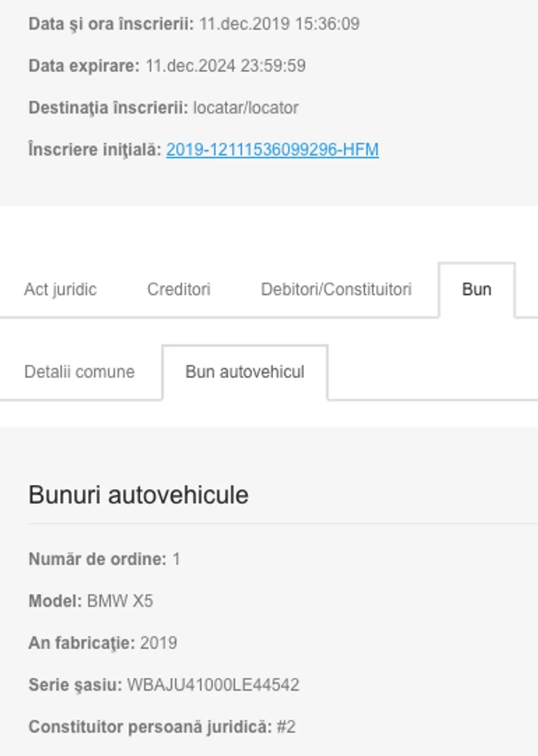Click the manufacturing year value 2019
This screenshot has height=756, width=538.
point(159,643)
